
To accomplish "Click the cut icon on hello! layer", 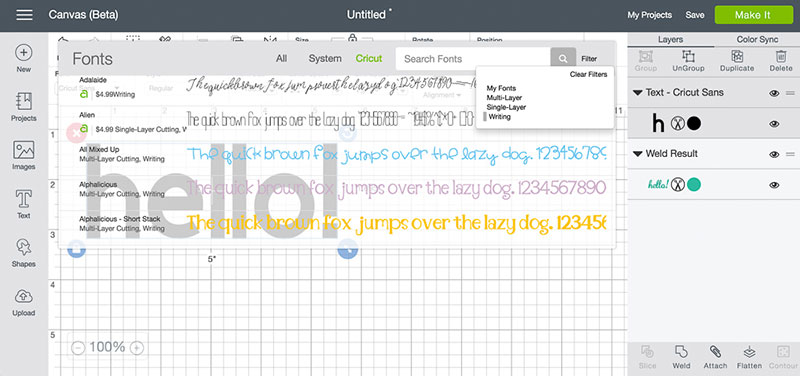I will 677,185.
